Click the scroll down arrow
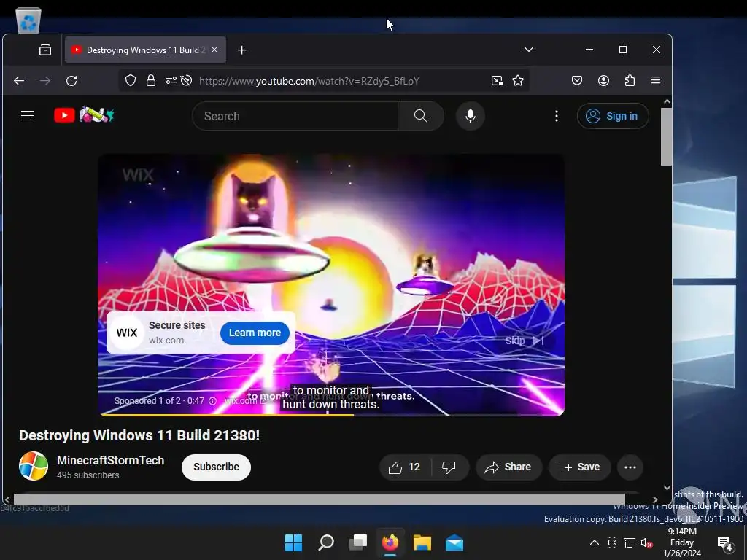 tap(667, 488)
